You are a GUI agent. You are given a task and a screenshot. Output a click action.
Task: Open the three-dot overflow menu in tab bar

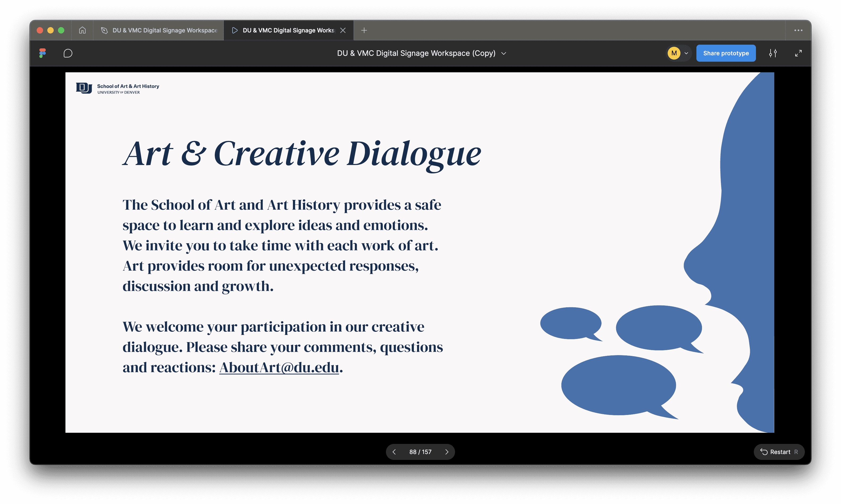798,30
